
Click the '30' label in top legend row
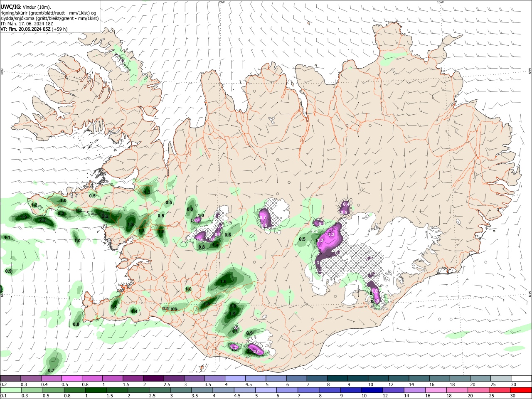coord(513,384)
